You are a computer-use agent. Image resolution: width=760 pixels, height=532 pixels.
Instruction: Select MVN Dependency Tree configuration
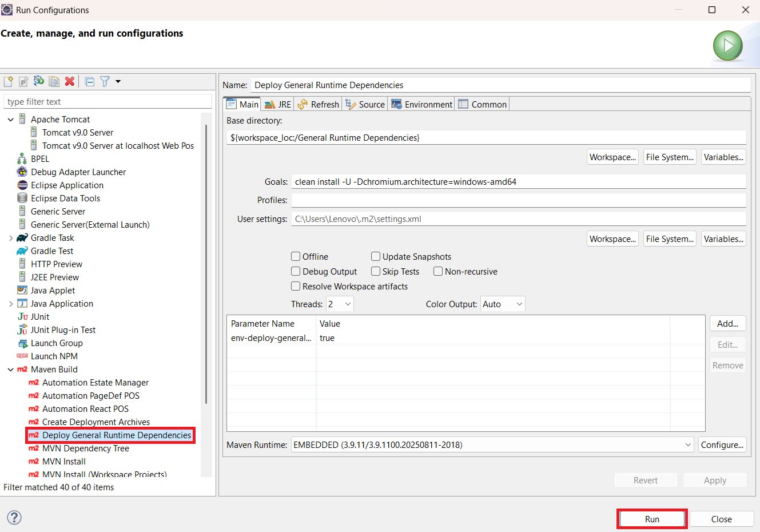point(86,448)
